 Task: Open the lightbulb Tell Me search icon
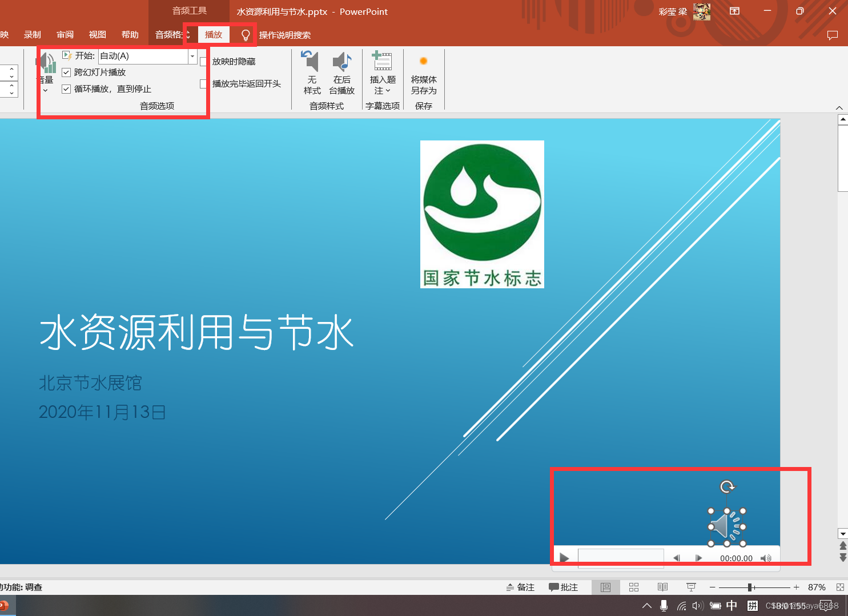pyautogui.click(x=246, y=35)
